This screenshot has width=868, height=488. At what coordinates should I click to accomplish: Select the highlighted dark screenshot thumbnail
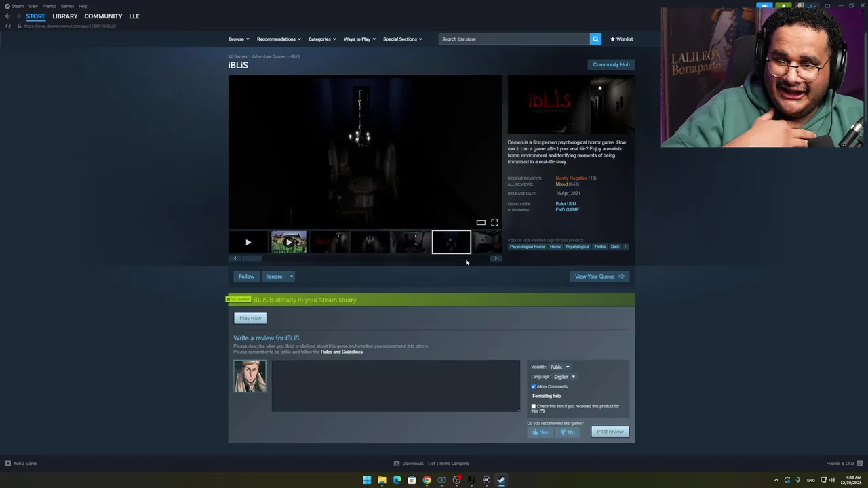[x=452, y=242]
